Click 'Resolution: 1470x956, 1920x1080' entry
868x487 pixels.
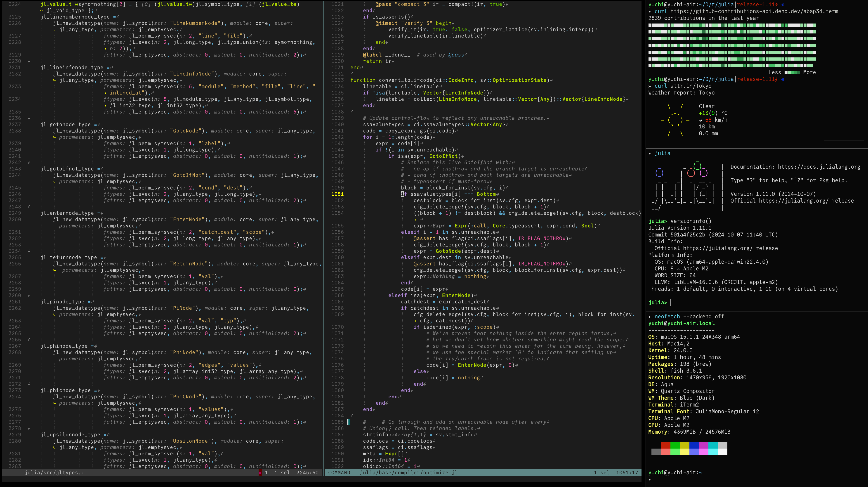click(x=697, y=378)
